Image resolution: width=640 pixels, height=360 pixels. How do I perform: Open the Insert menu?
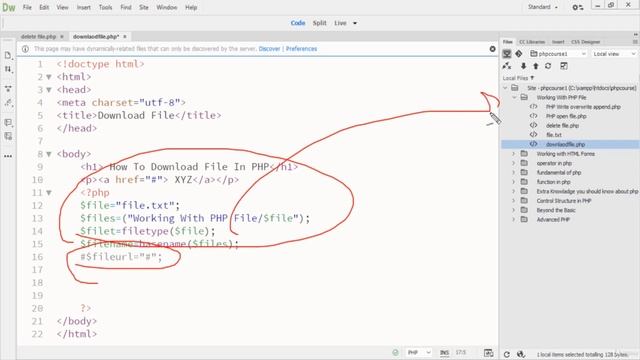84,7
